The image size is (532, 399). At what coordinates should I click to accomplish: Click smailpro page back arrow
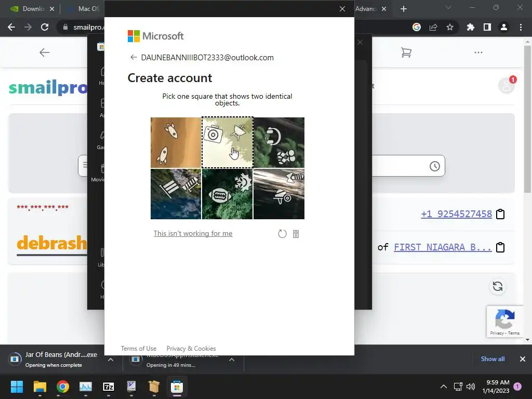pyautogui.click(x=45, y=52)
